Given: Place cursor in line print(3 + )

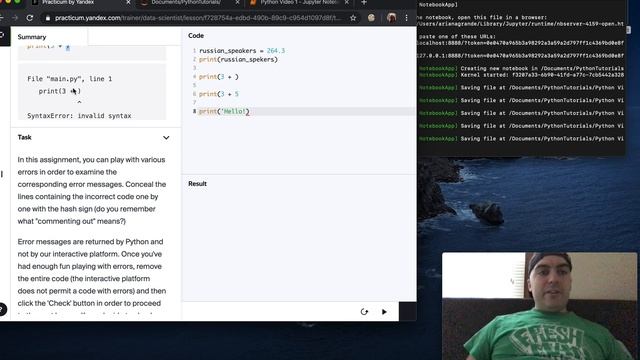Looking at the screenshot, I should [219, 77].
